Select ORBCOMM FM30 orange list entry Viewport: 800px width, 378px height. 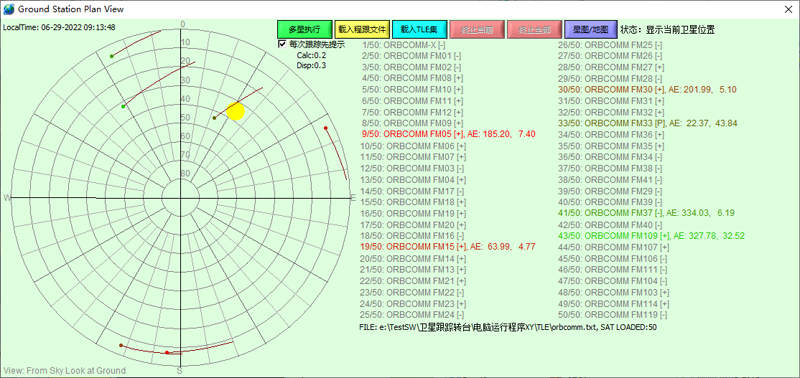click(647, 89)
